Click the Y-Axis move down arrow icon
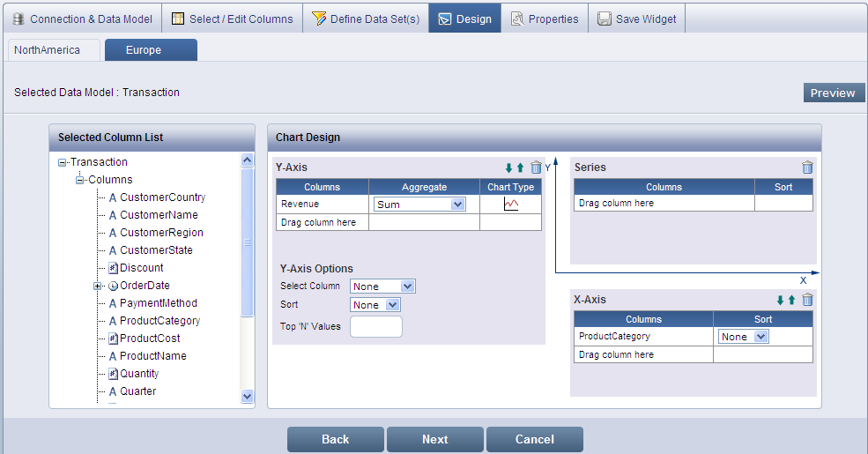The image size is (868, 454). pos(508,167)
